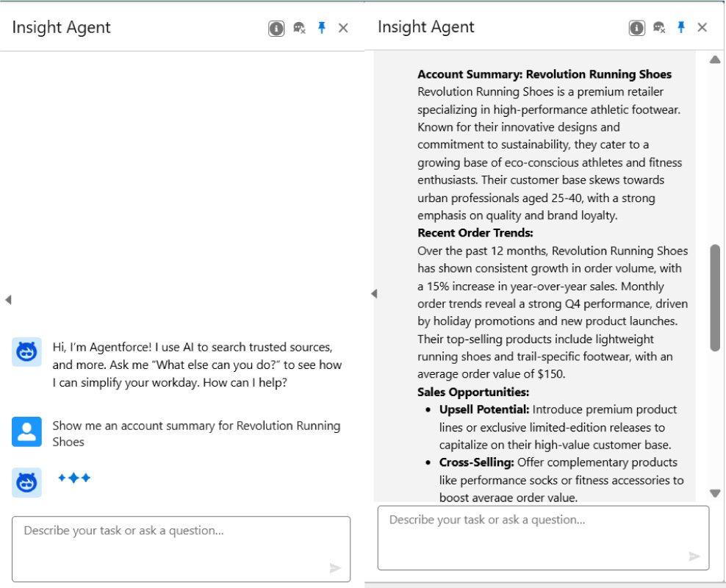The width and height of the screenshot is (726, 588).
Task: Click the scroll up arrow in the account summary
Action: 715,60
